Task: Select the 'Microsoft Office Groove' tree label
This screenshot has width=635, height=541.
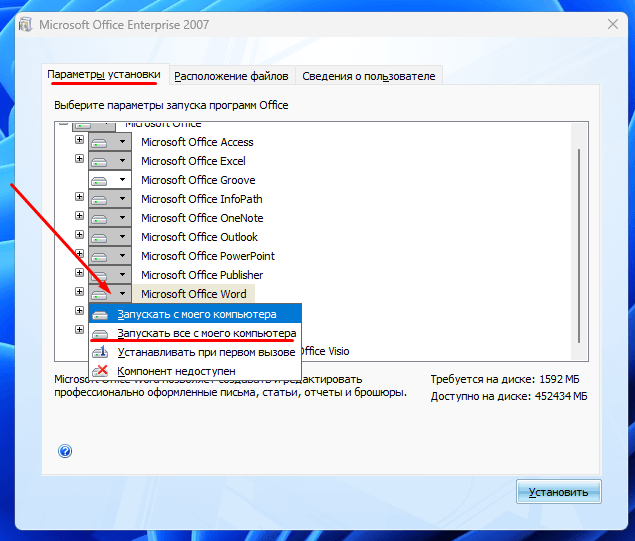Action: [x=198, y=180]
